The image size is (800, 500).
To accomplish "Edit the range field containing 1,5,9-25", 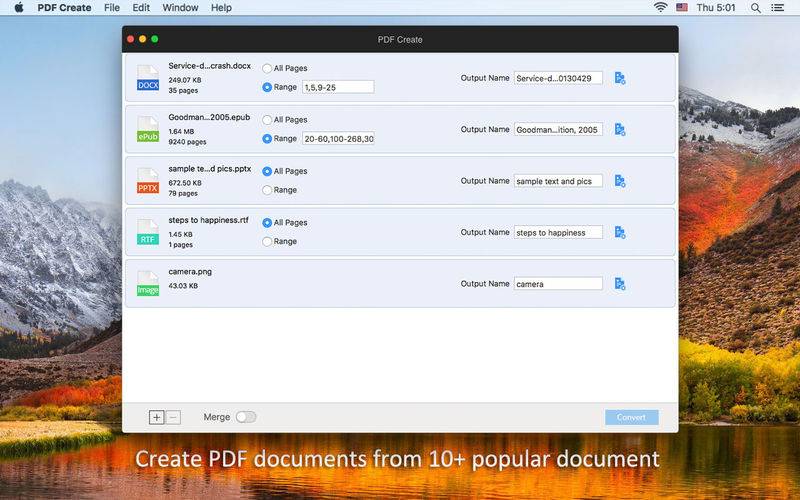I will tap(338, 87).
